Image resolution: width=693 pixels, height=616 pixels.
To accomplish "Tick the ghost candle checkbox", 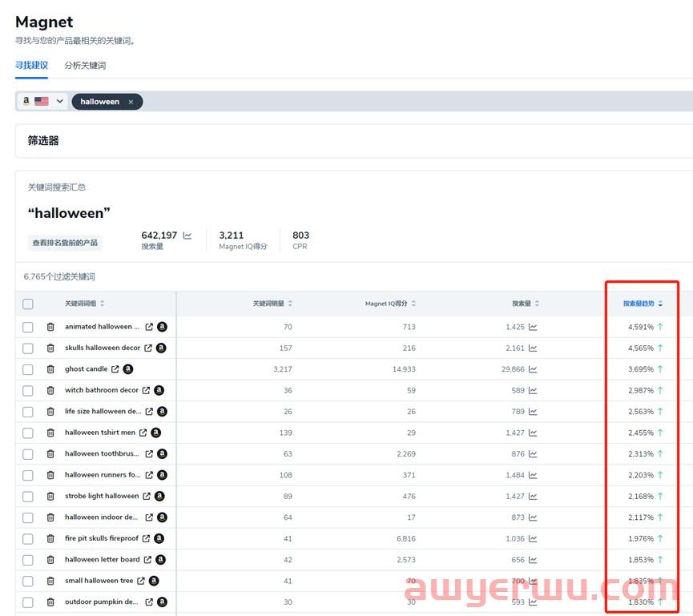I will (28, 369).
